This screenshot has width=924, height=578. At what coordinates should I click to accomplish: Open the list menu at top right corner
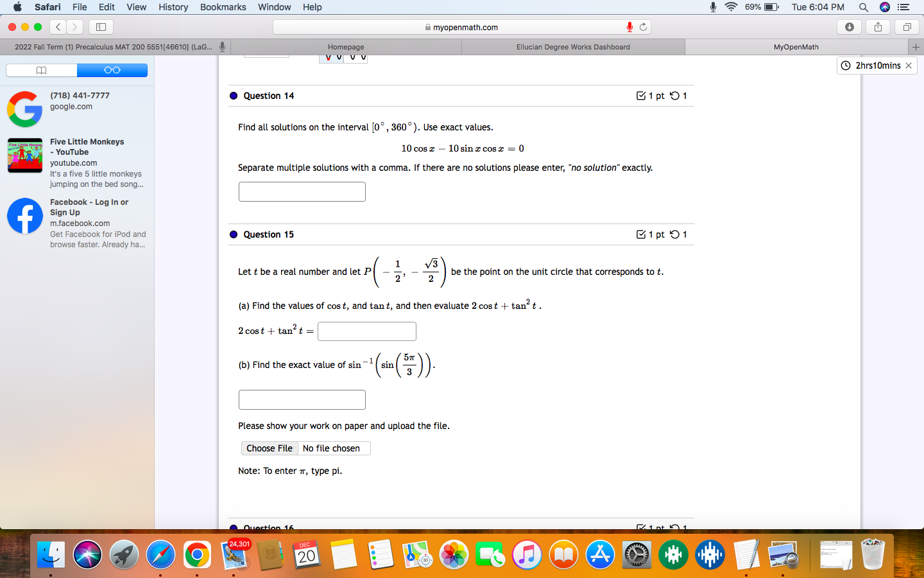(903, 7)
